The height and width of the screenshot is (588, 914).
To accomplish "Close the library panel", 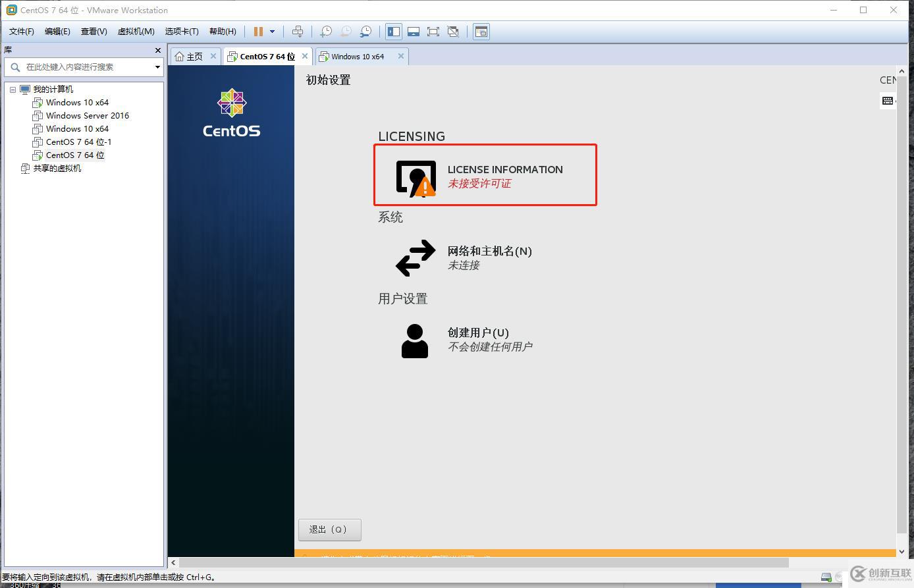I will tap(158, 50).
